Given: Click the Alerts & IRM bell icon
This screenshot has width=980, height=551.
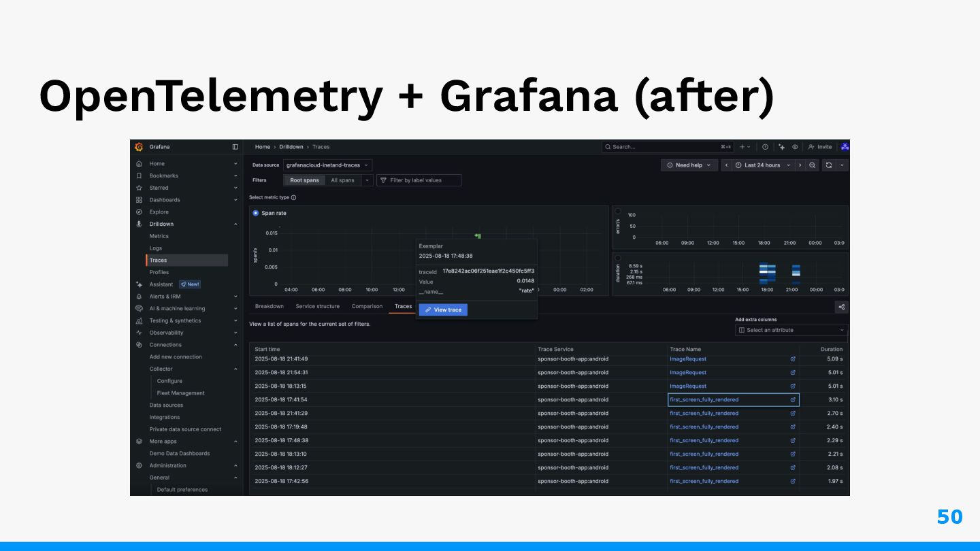Looking at the screenshot, I should click(139, 297).
